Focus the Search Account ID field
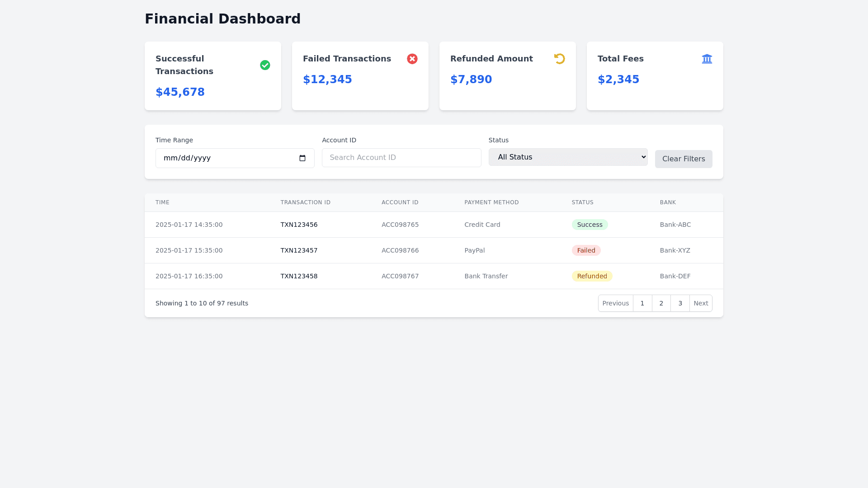 [x=401, y=158]
